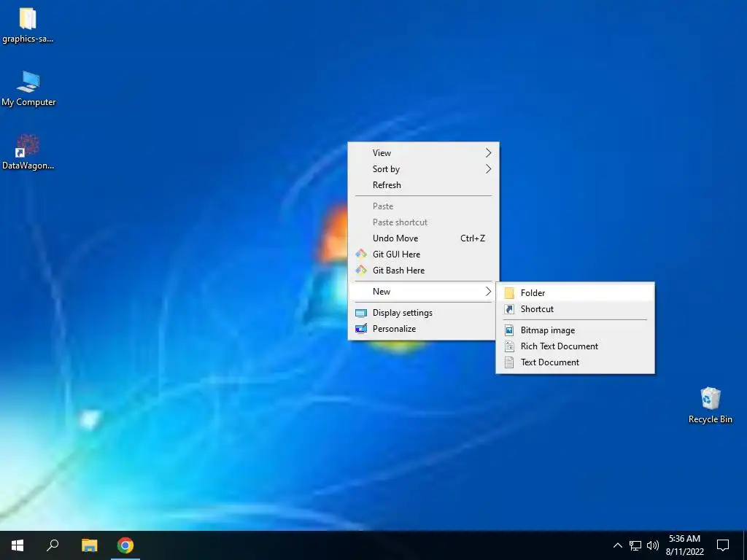Create a new Rich Text Document
Viewport: 747px width, 560px height.
coord(575,346)
